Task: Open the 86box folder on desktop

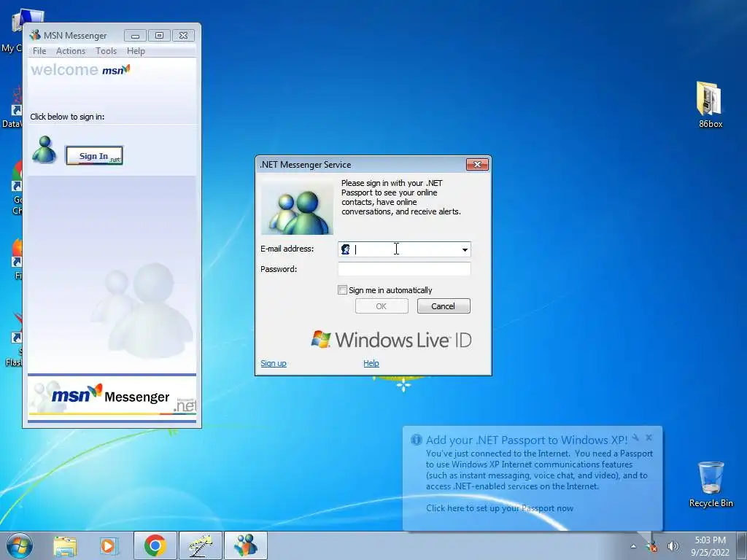Action: point(710,105)
